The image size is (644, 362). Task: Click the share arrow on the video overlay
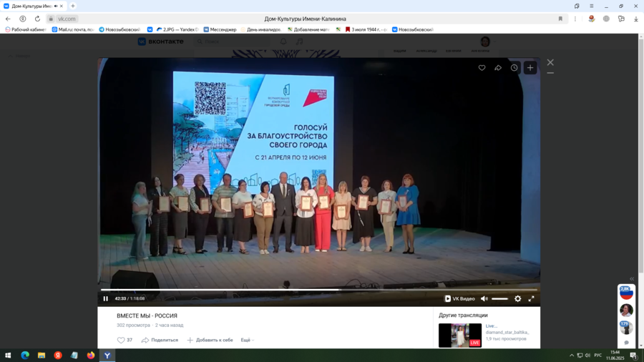point(498,68)
